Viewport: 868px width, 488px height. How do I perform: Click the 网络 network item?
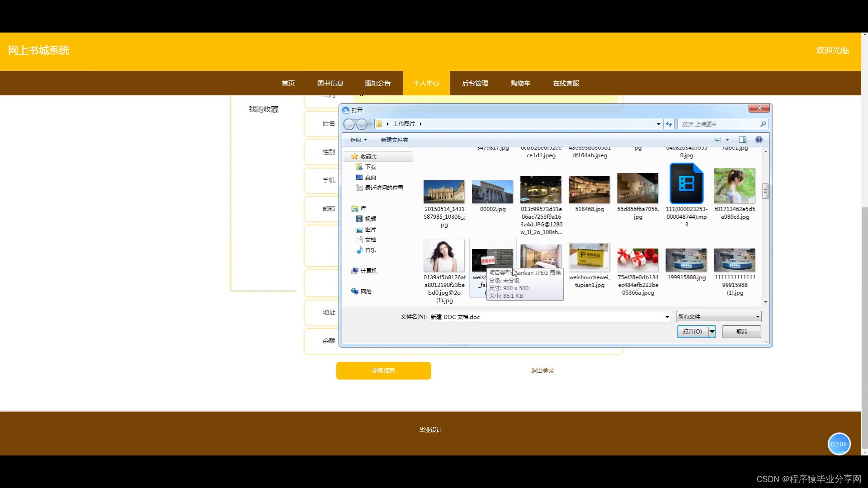pos(366,291)
